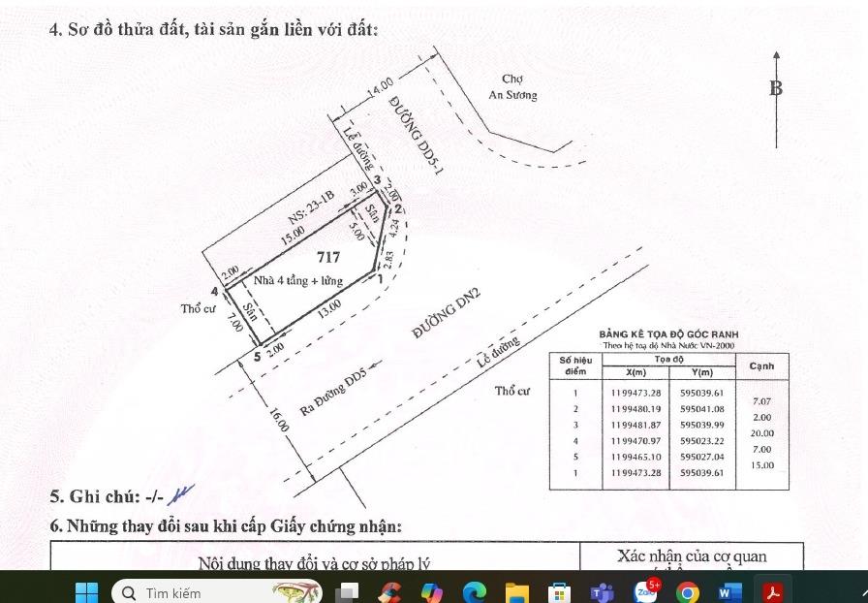Launch Google Chrome from taskbar
The image size is (868, 603).
pyautogui.click(x=688, y=591)
